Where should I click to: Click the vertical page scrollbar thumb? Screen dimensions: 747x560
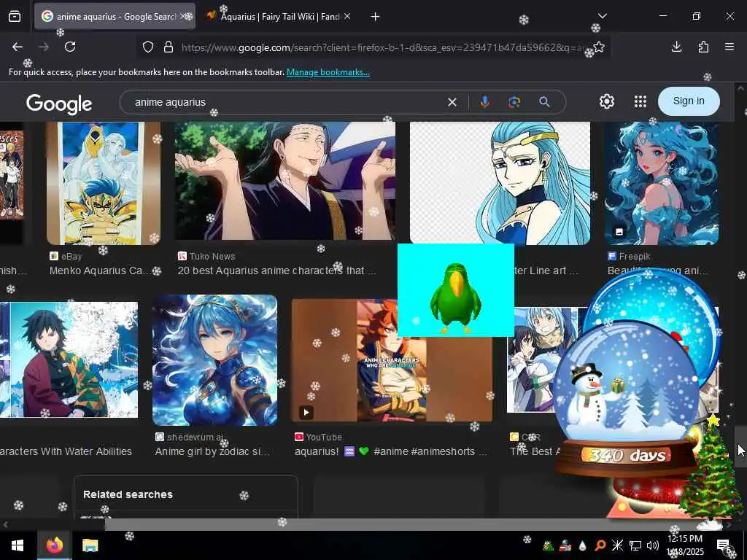[x=740, y=447]
